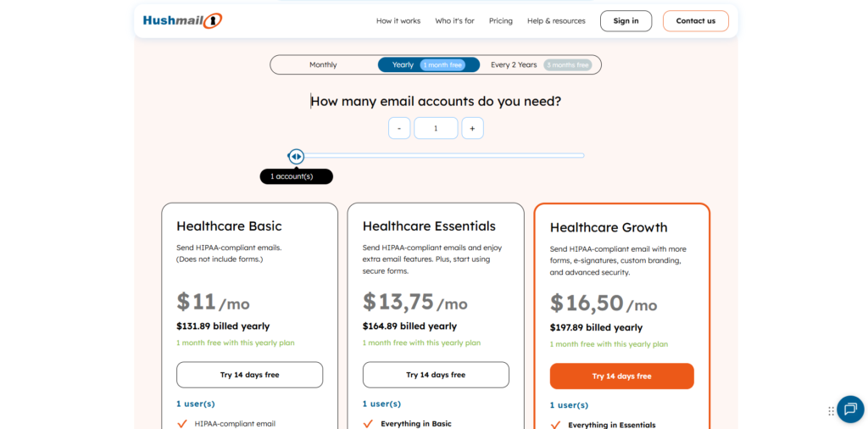Start Healthcare Growth 14-day free trial

point(621,376)
